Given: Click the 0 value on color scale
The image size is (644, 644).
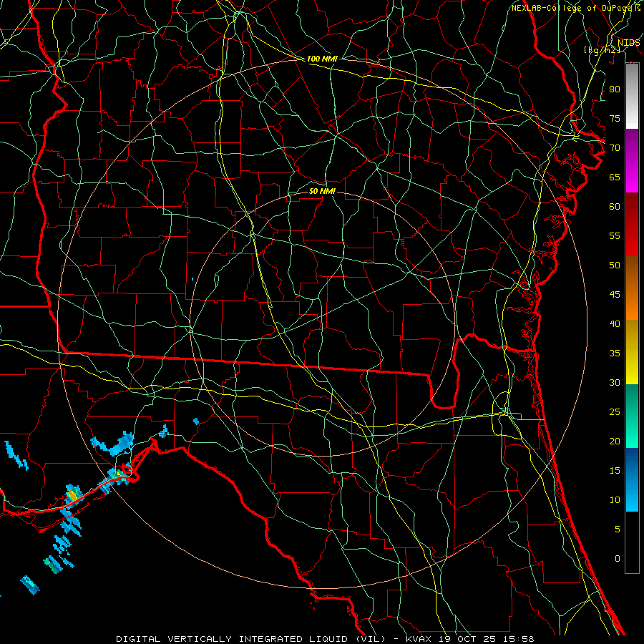Looking at the screenshot, I should (x=618, y=559).
